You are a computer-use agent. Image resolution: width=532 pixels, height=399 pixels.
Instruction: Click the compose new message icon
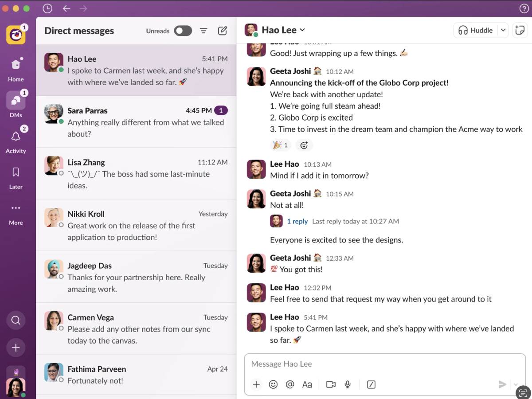pyautogui.click(x=223, y=31)
